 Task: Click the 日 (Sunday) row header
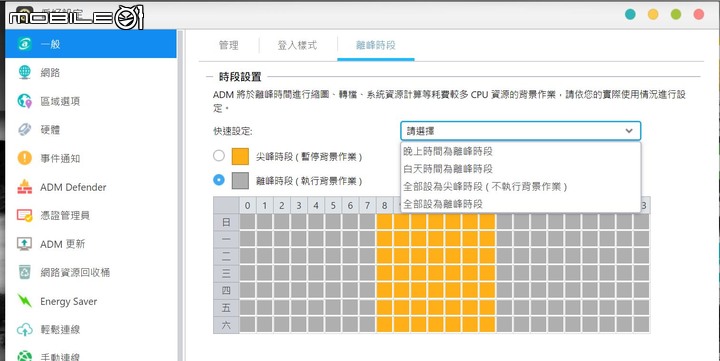[226, 222]
